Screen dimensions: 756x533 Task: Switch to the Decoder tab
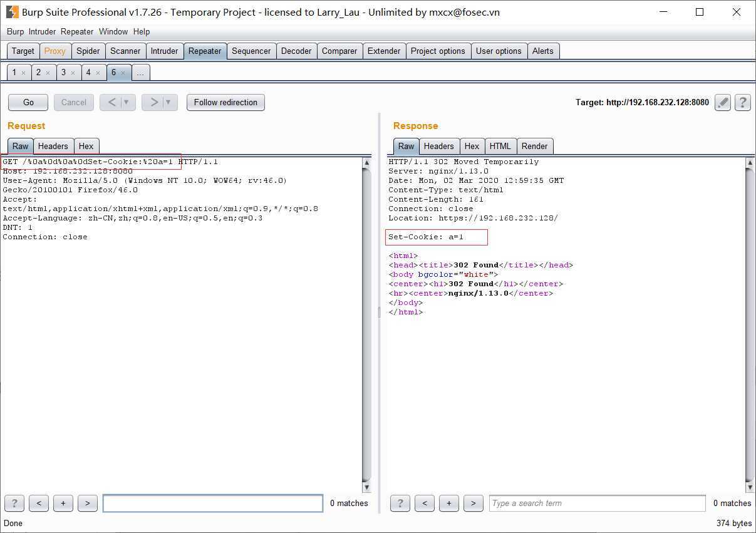(296, 51)
